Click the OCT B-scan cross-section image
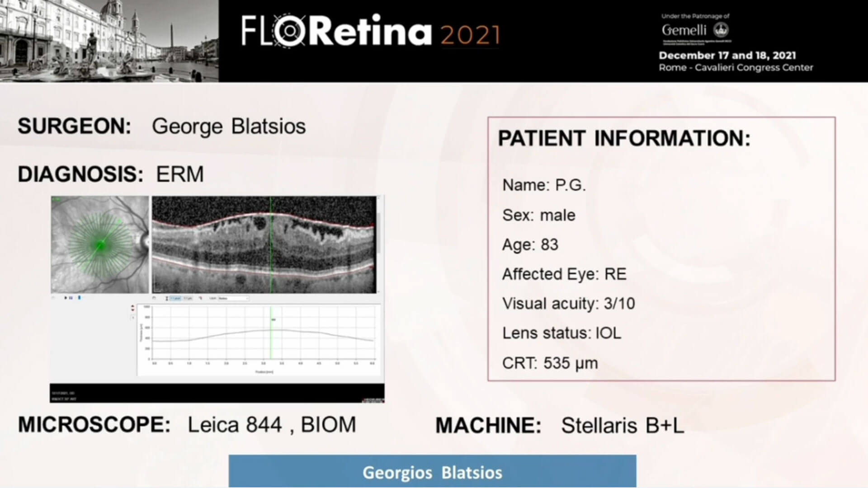The width and height of the screenshot is (868, 488). [264, 244]
